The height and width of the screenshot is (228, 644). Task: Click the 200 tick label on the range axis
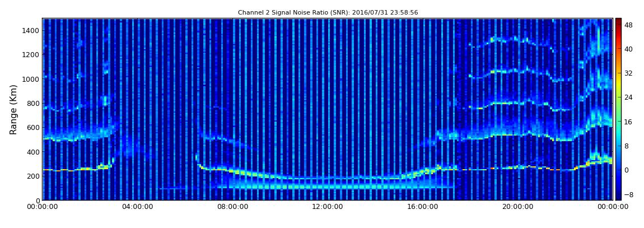(33, 176)
